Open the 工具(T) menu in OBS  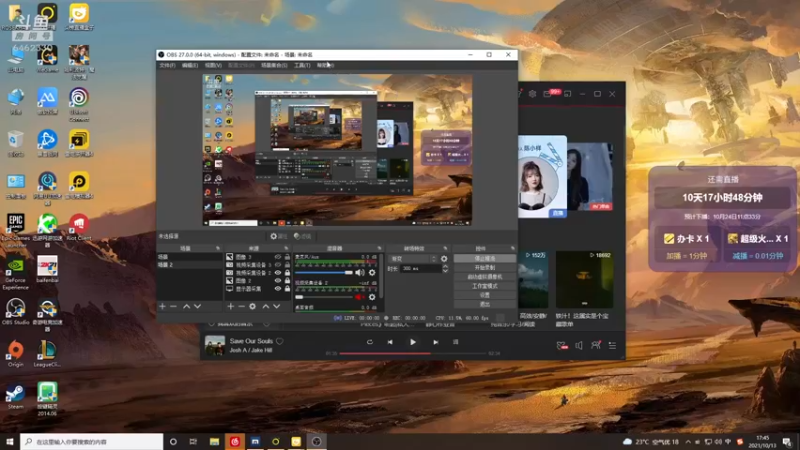pos(302,65)
